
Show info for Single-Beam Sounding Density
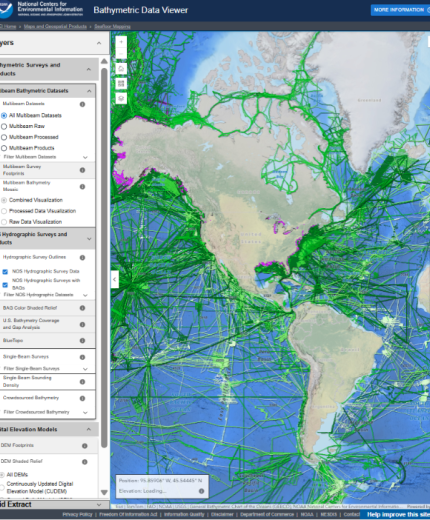click(82, 382)
